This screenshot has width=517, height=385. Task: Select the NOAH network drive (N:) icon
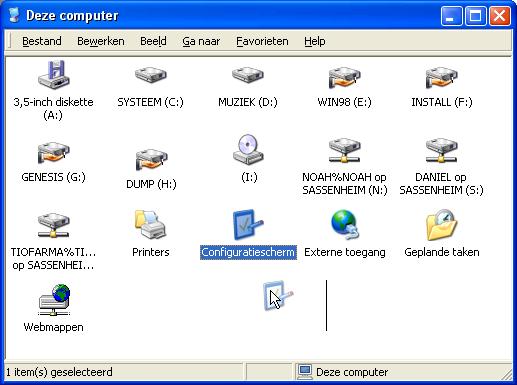pos(345,151)
